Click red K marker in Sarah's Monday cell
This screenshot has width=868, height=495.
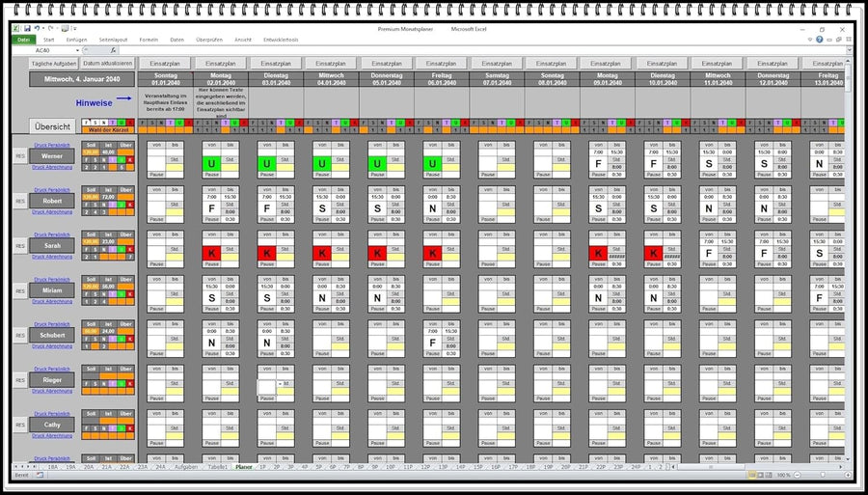tap(210, 253)
